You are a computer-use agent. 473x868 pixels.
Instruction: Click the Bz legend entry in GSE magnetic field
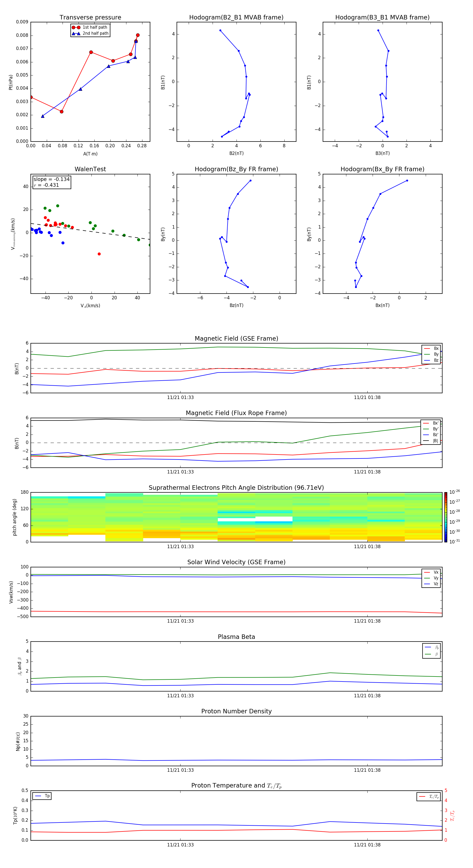[x=431, y=360]
